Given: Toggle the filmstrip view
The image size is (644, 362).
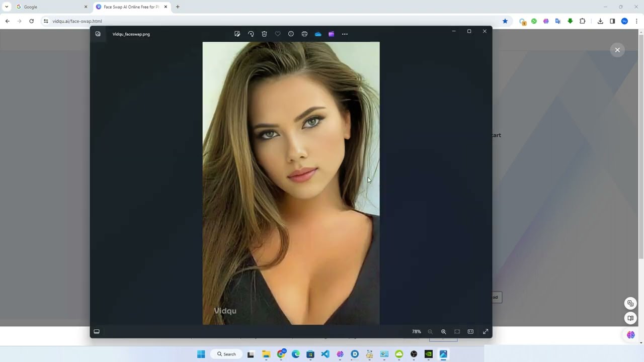Looking at the screenshot, I should pyautogui.click(x=97, y=331).
